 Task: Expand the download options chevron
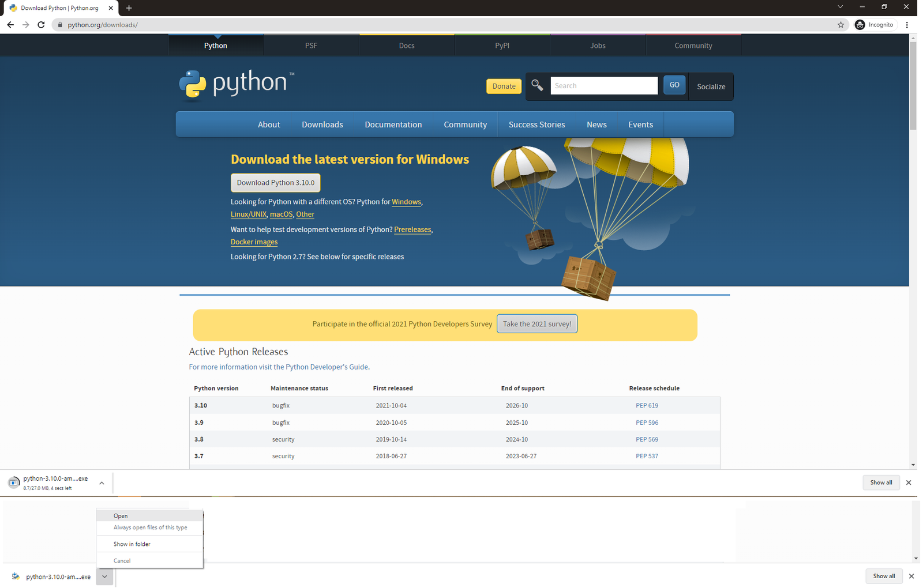pos(104,576)
